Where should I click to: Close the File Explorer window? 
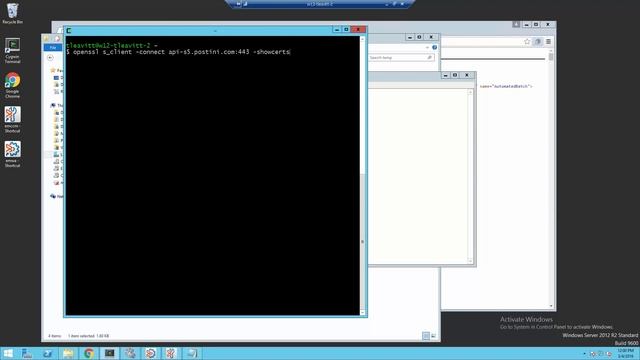[x=431, y=37]
